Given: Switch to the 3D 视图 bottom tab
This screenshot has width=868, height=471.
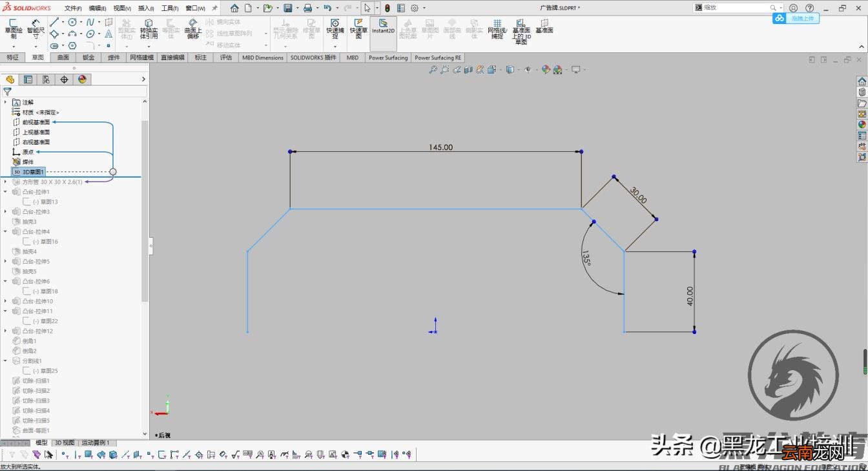Looking at the screenshot, I should pyautogui.click(x=65, y=443).
